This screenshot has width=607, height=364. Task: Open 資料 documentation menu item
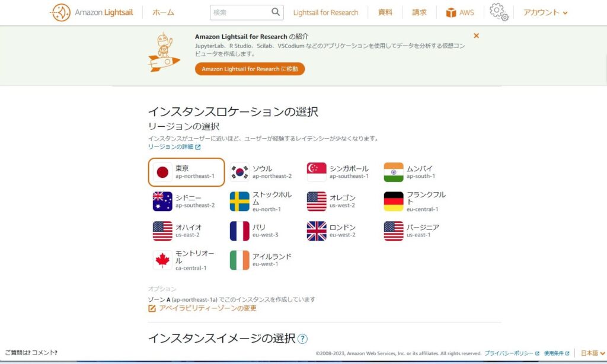(x=385, y=12)
